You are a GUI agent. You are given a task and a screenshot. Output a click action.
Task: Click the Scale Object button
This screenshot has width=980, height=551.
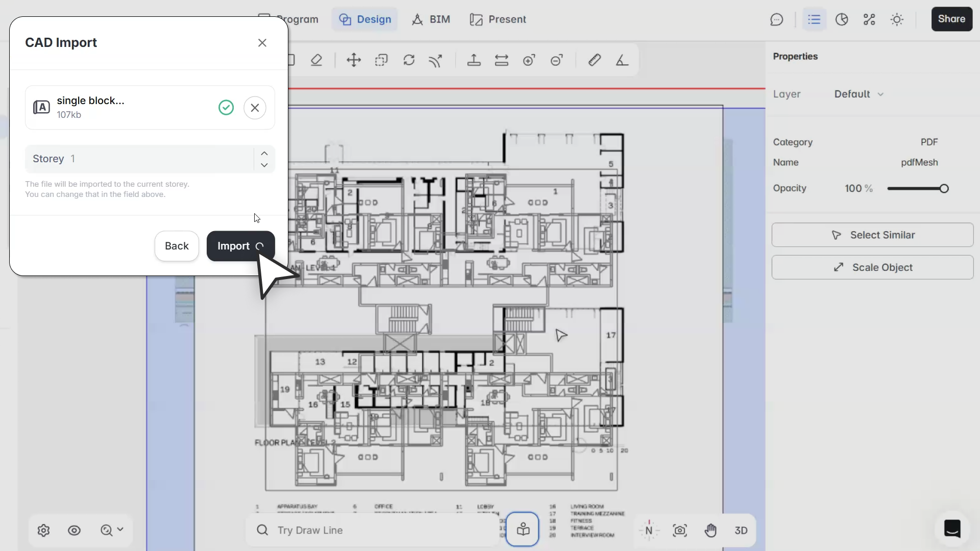click(872, 267)
